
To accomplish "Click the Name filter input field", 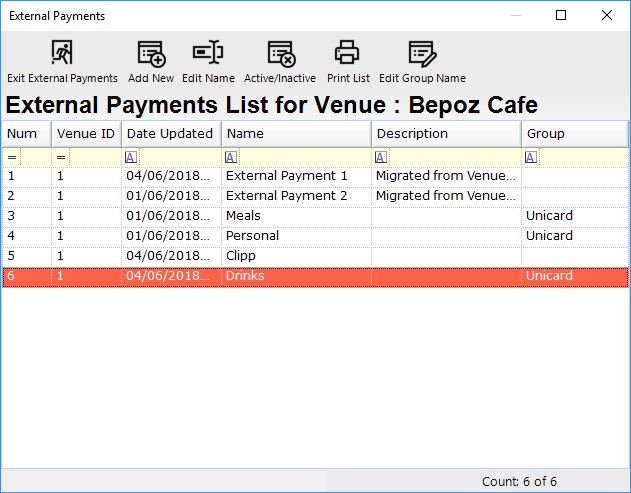I will 305,157.
